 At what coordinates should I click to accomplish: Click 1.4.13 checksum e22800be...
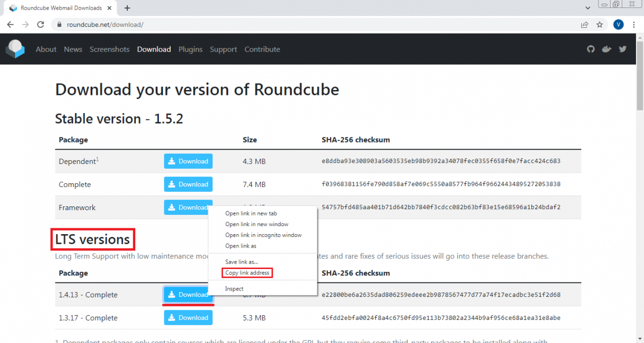click(x=441, y=295)
